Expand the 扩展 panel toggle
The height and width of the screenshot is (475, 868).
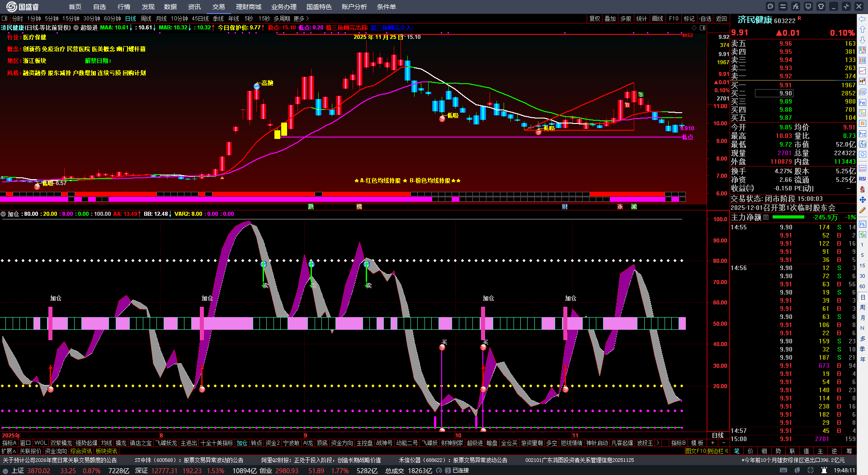[9, 451]
